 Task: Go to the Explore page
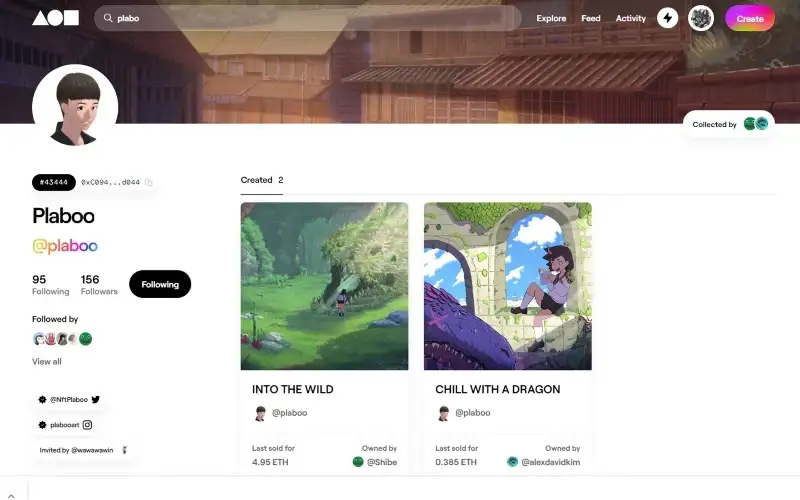click(x=551, y=18)
